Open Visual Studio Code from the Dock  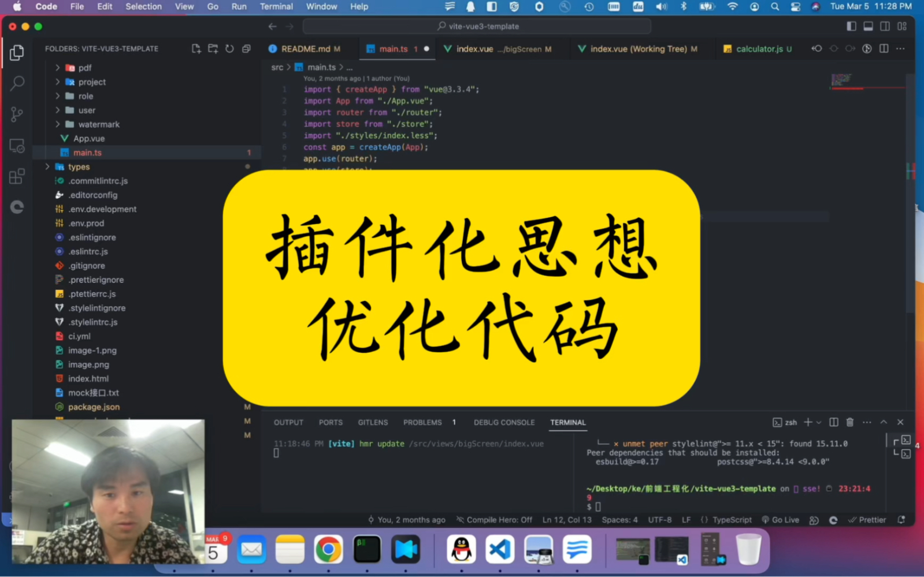click(x=500, y=549)
